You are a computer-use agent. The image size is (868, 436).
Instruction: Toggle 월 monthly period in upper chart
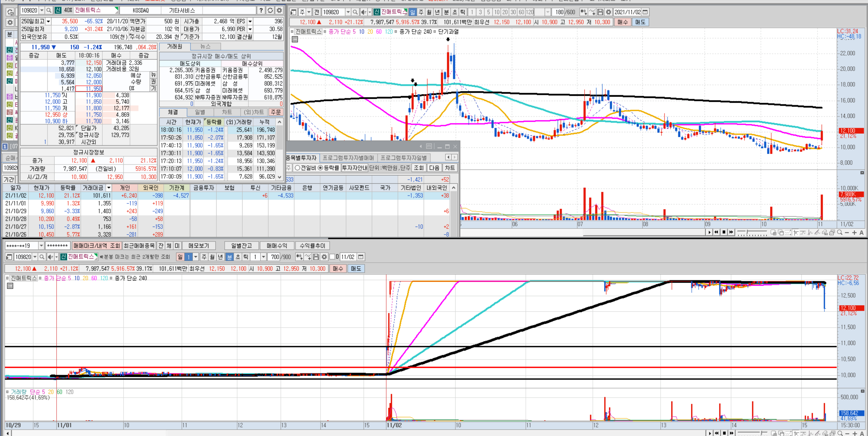(429, 12)
